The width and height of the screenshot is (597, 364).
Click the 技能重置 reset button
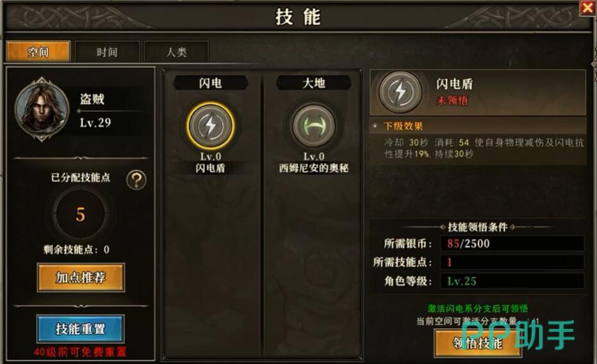(80, 329)
